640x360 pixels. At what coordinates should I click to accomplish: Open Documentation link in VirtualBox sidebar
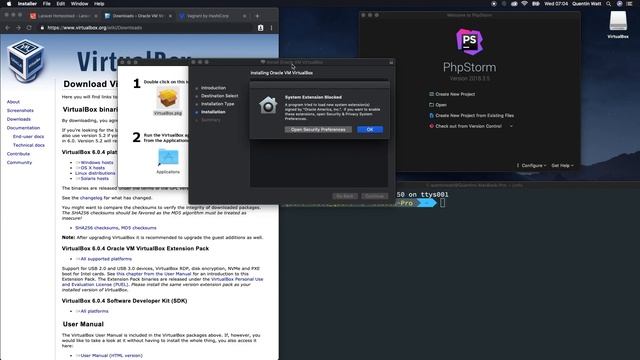click(23, 128)
